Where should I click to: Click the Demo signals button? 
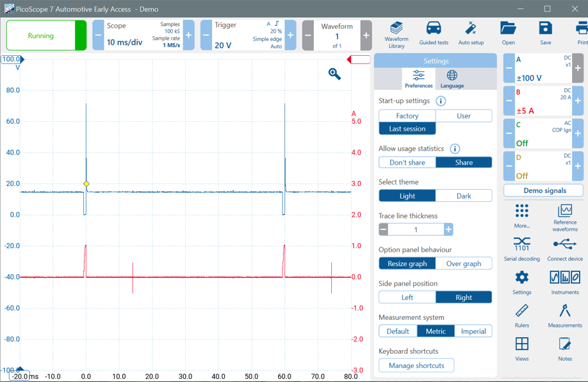pyautogui.click(x=544, y=190)
